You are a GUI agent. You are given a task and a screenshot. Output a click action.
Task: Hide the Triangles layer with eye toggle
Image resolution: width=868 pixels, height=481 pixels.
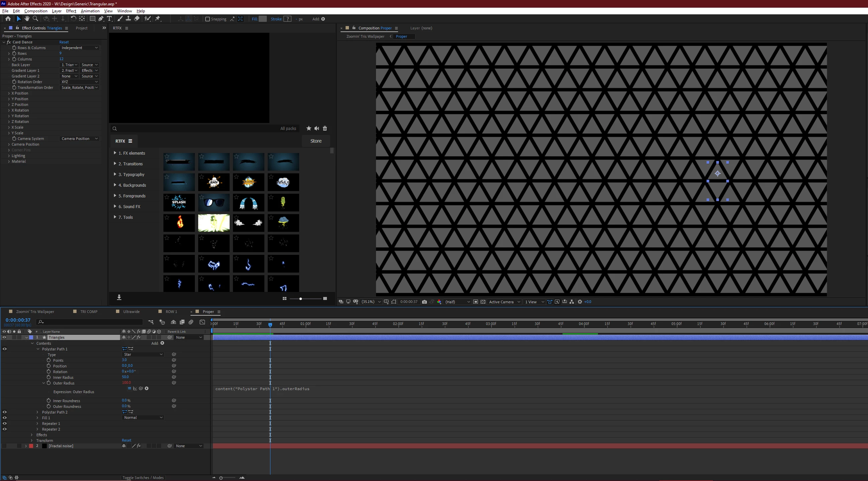click(4, 337)
